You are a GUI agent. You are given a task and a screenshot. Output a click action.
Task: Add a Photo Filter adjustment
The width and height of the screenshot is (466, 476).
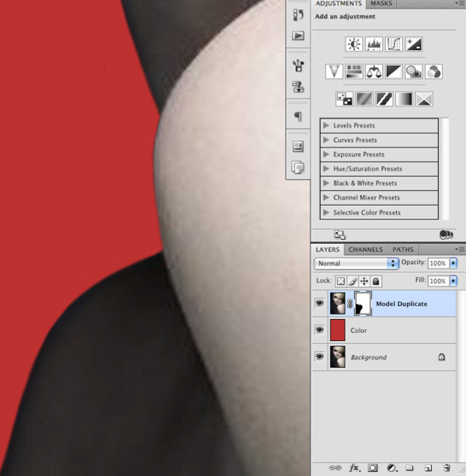[x=414, y=71]
